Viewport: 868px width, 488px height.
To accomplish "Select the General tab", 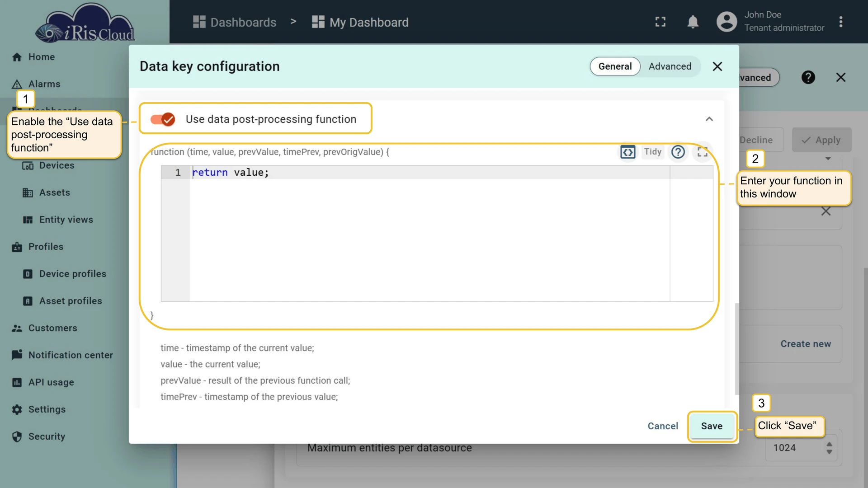I will click(x=615, y=66).
